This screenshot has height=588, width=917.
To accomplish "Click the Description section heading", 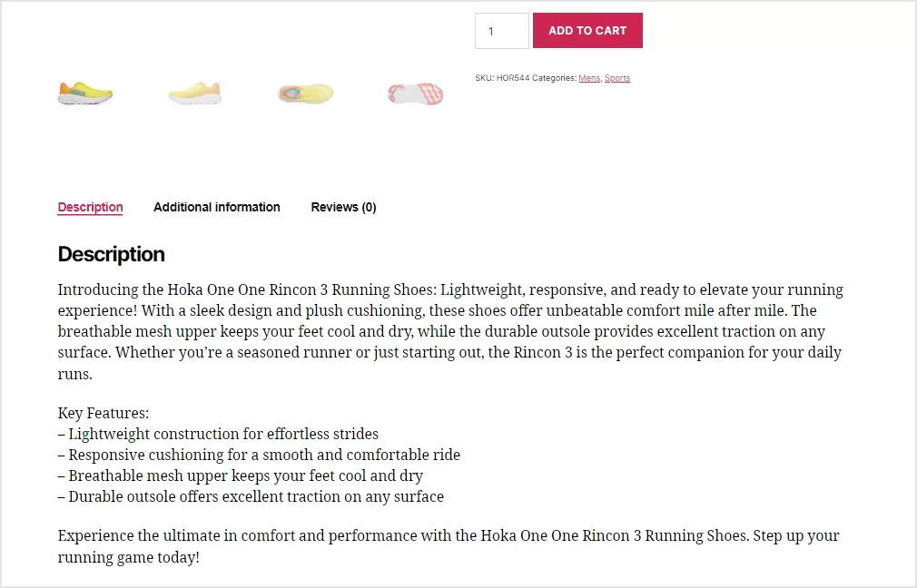I will pos(111,254).
